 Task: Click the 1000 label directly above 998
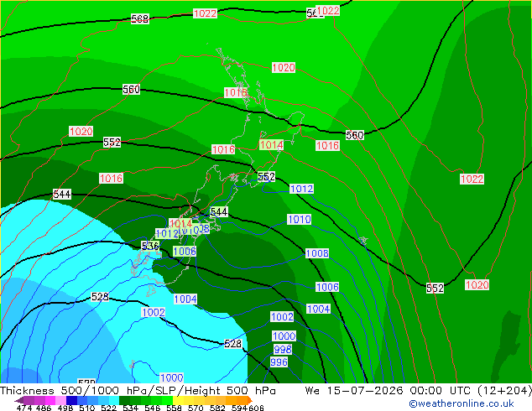284,336
